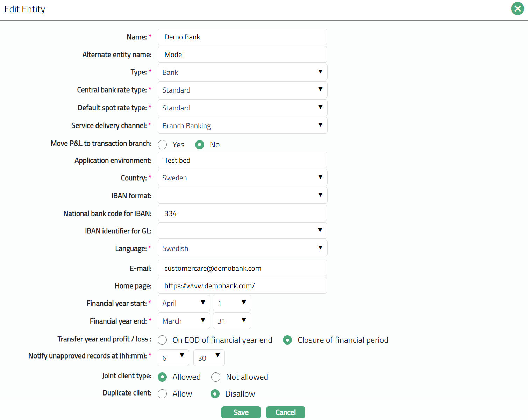
Task: Close the Edit Entity dialog
Action: (x=517, y=9)
